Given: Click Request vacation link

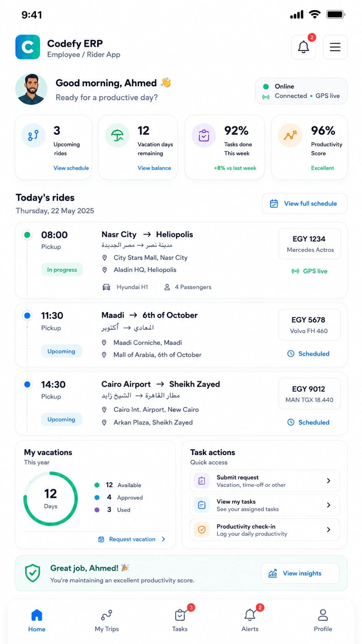Looking at the screenshot, I should click(132, 539).
